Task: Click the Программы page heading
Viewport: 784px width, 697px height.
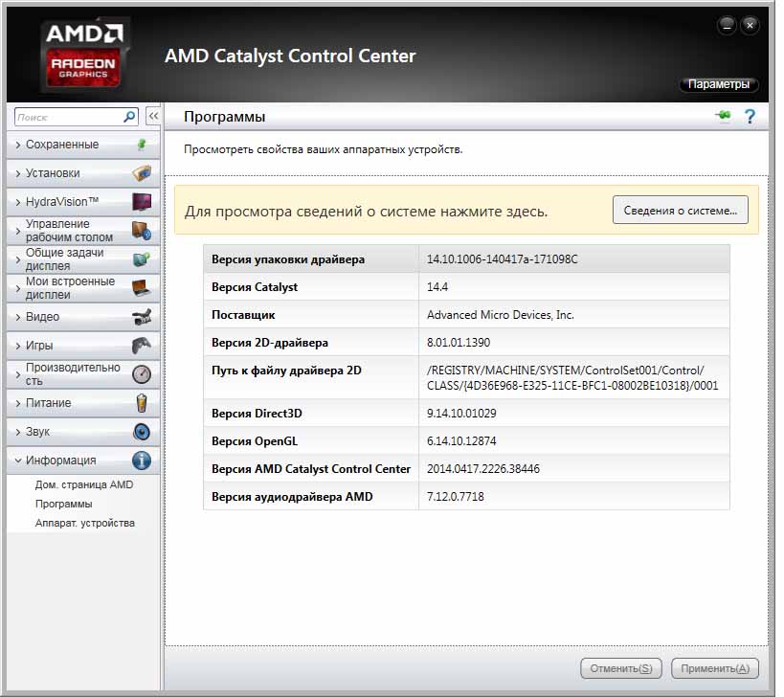Action: pos(225,117)
